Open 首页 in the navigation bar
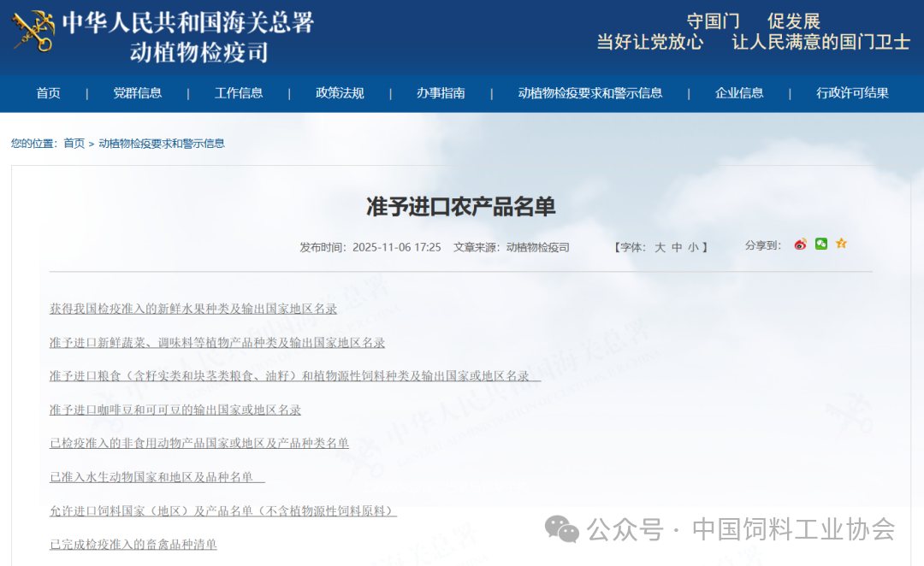 [48, 93]
